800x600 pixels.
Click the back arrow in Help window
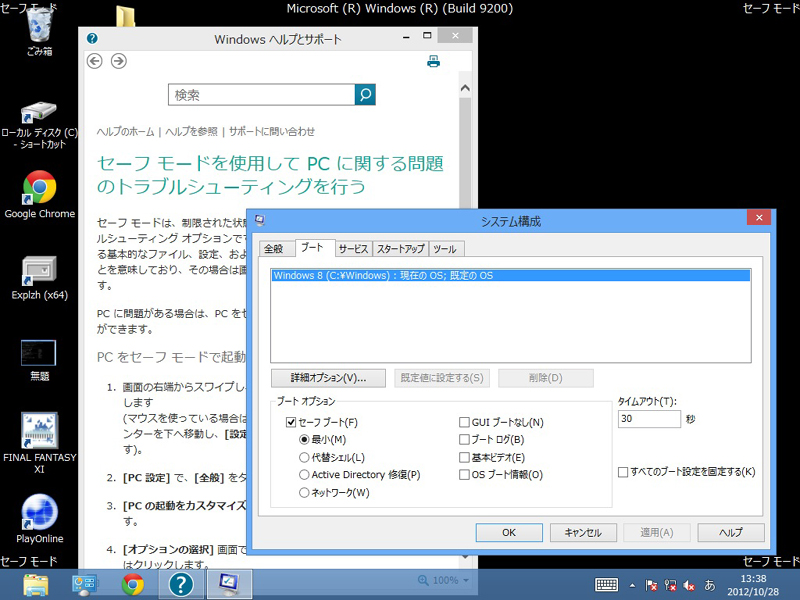(94, 61)
